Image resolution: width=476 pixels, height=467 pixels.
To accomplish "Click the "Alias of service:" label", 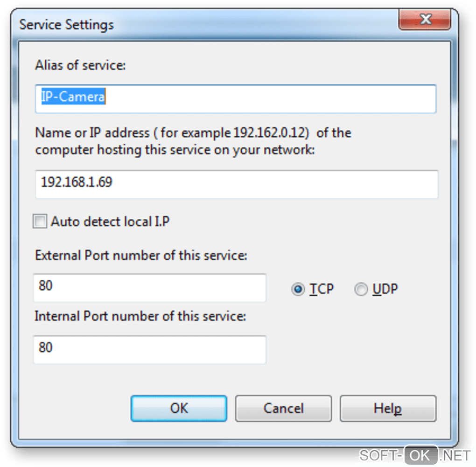I will [80, 65].
